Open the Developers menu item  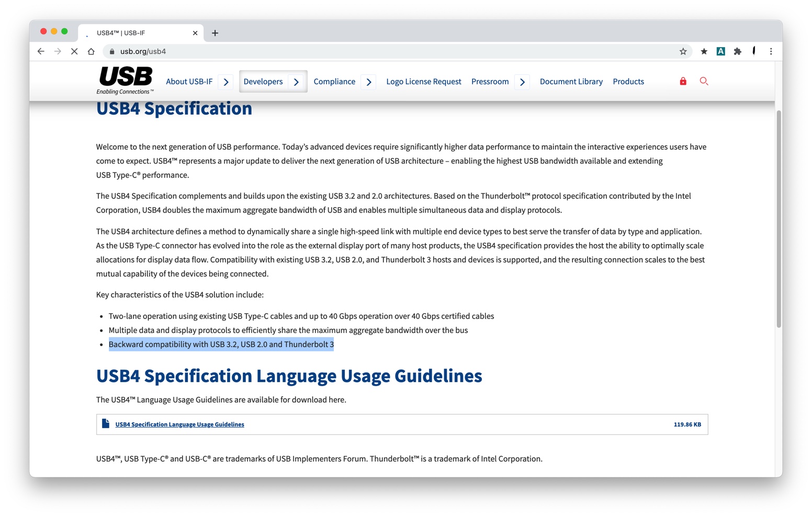point(263,82)
